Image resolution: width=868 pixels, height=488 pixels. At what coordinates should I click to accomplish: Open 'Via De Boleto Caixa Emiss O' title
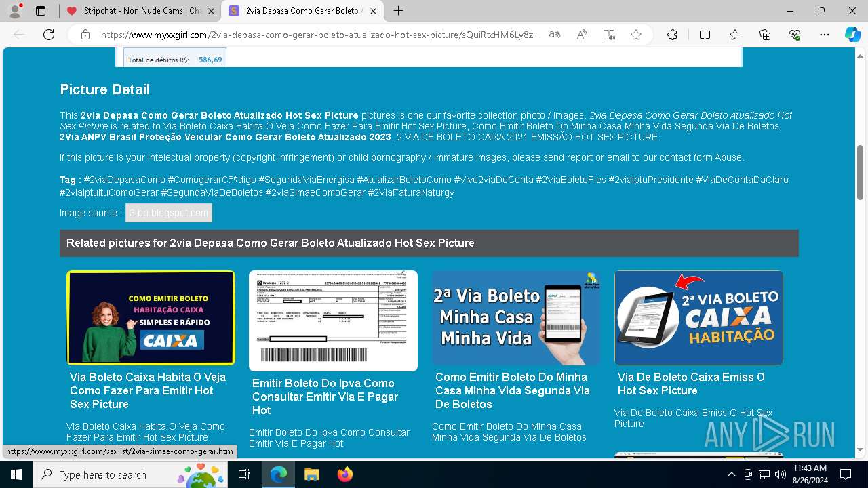pos(691,384)
